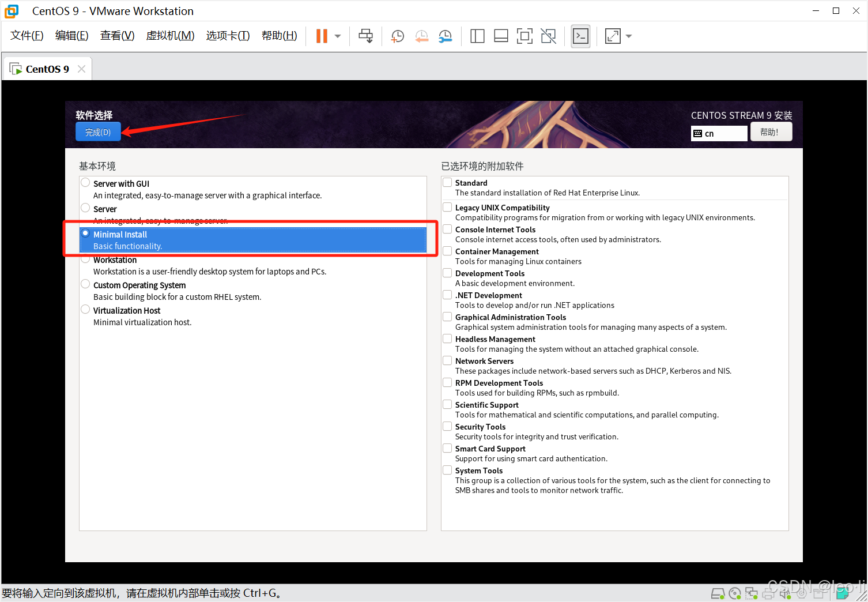
Task: Enable Legacy UNIX Compatibility add-on
Action: [x=447, y=207]
